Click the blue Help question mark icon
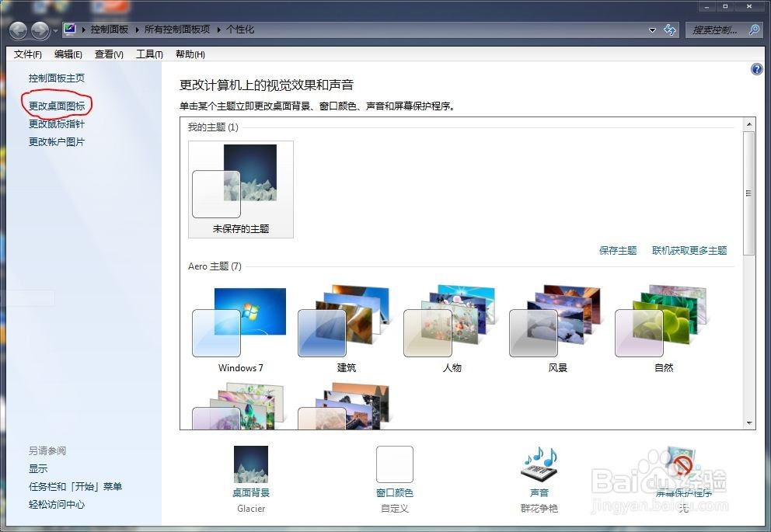 pyautogui.click(x=756, y=69)
